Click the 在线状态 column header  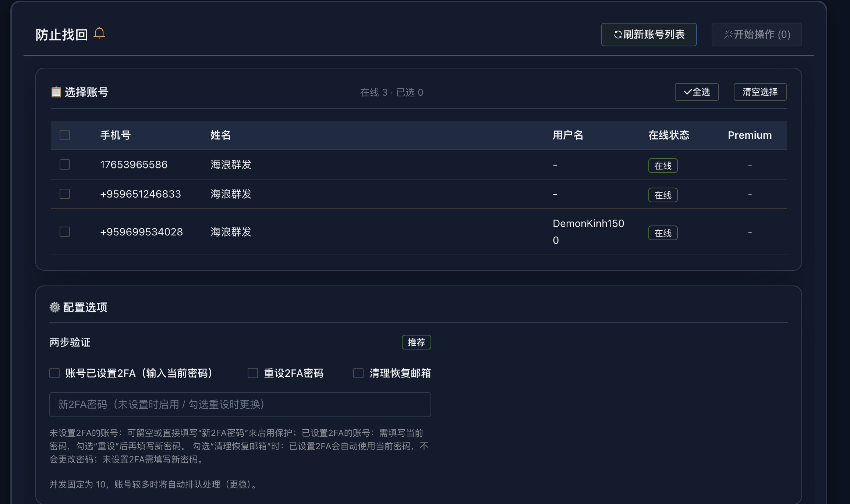coord(669,135)
